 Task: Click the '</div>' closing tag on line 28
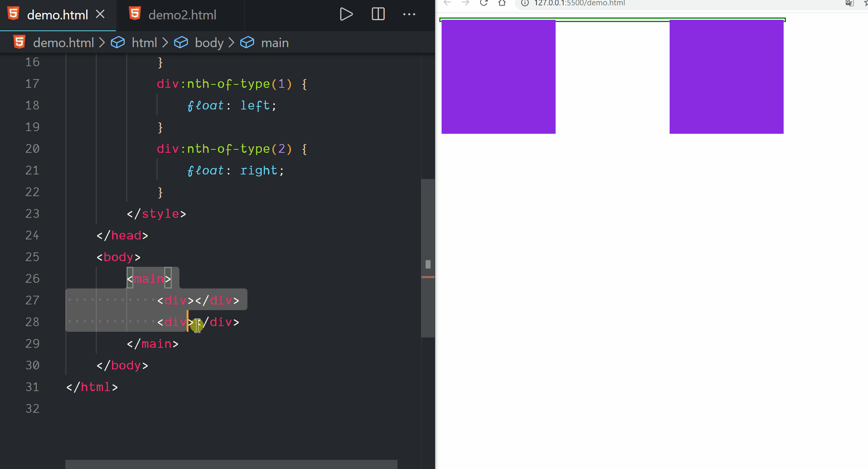tap(217, 322)
